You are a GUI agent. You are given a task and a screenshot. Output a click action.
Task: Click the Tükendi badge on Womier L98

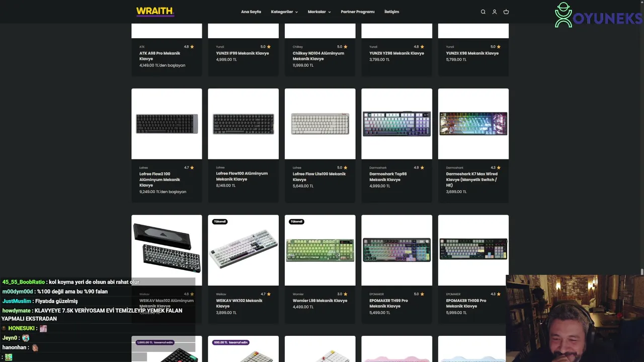click(x=297, y=222)
